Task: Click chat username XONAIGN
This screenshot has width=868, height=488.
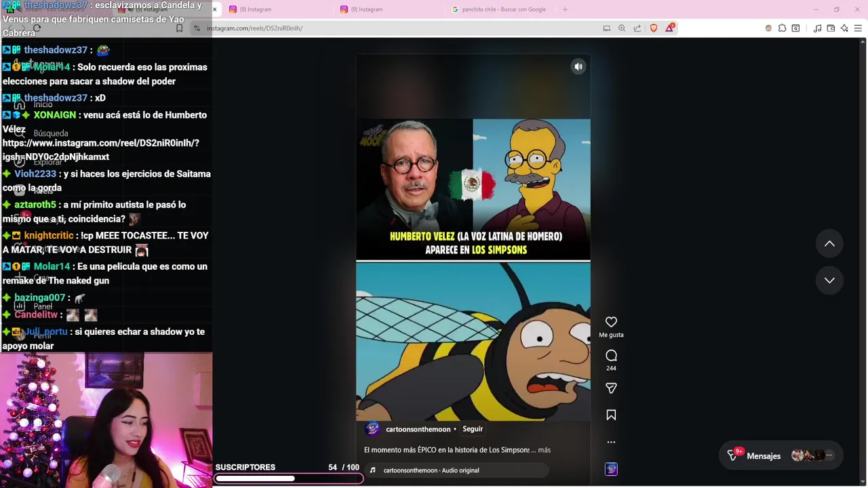Action: coord(54,115)
